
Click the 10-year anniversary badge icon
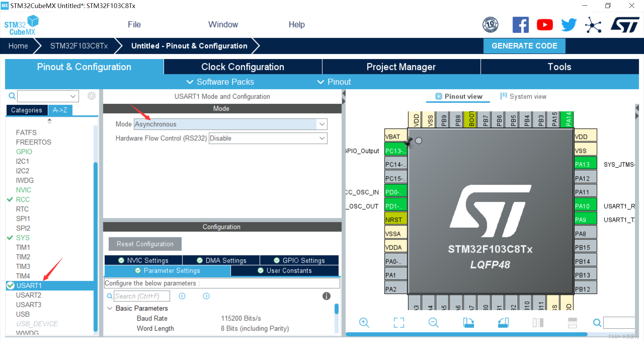click(490, 24)
